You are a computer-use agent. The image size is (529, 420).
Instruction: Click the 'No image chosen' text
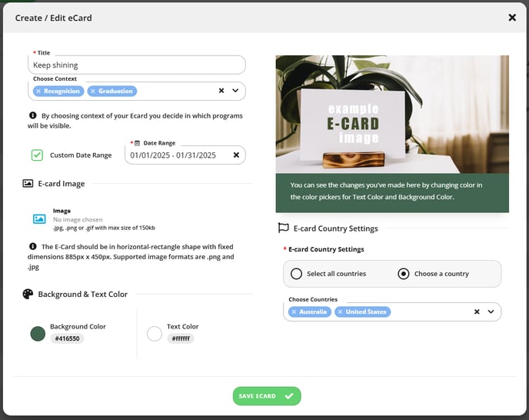[x=78, y=219]
